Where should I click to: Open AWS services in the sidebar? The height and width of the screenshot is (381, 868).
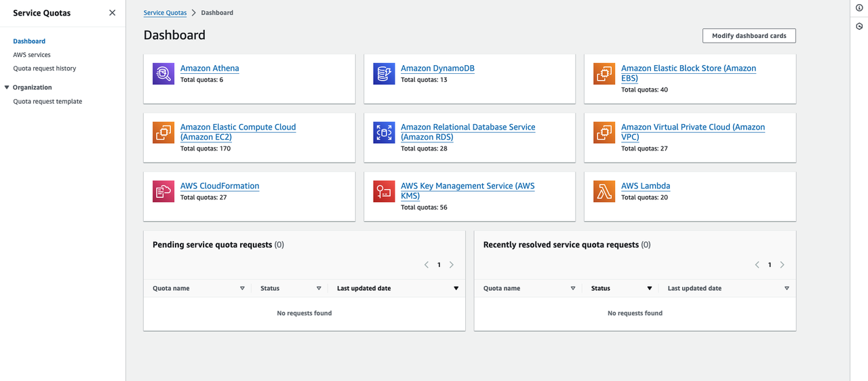pyautogui.click(x=32, y=55)
